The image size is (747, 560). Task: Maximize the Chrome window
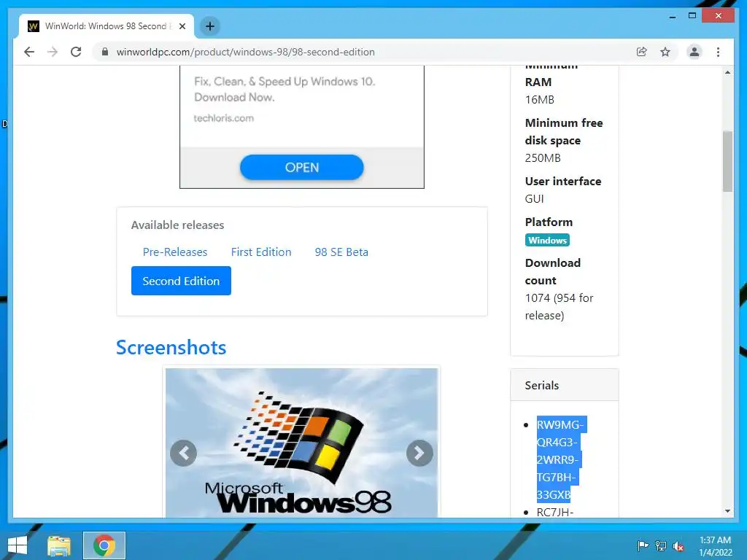[692, 16]
